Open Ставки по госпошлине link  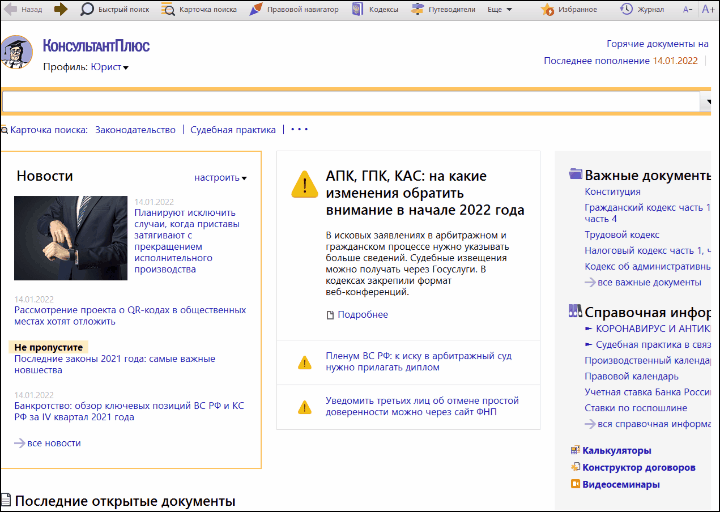pyautogui.click(x=636, y=408)
